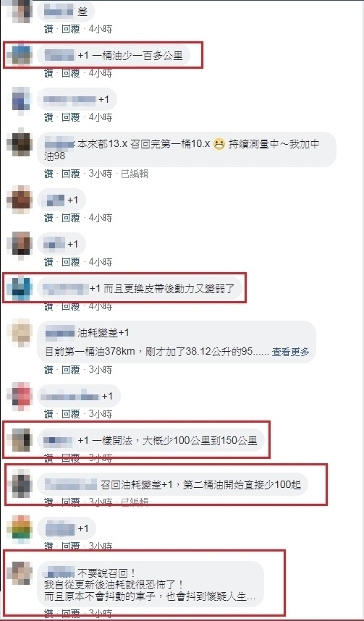Click avatar beside '不要說召回！' comment

point(20,573)
